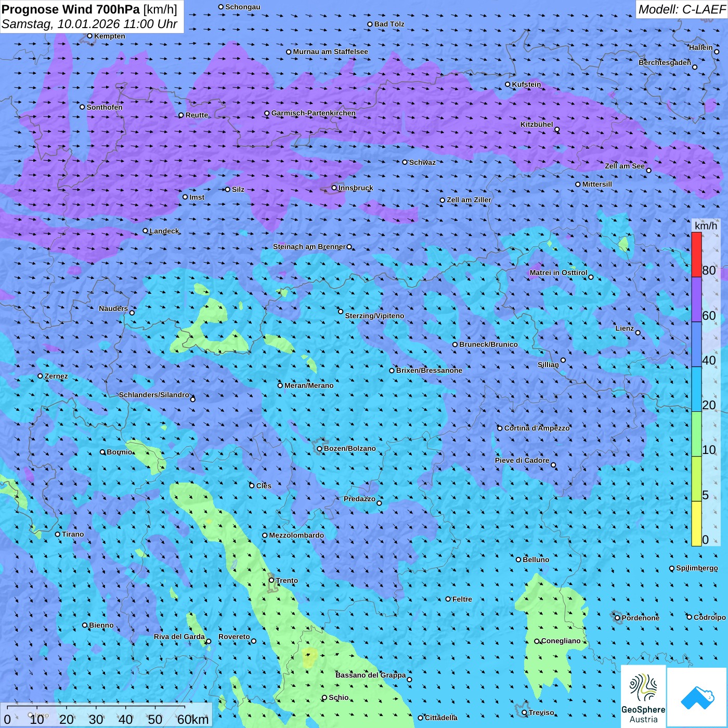Click the Garmisch-Partenkirchen label
728x728 pixels.
point(314,113)
